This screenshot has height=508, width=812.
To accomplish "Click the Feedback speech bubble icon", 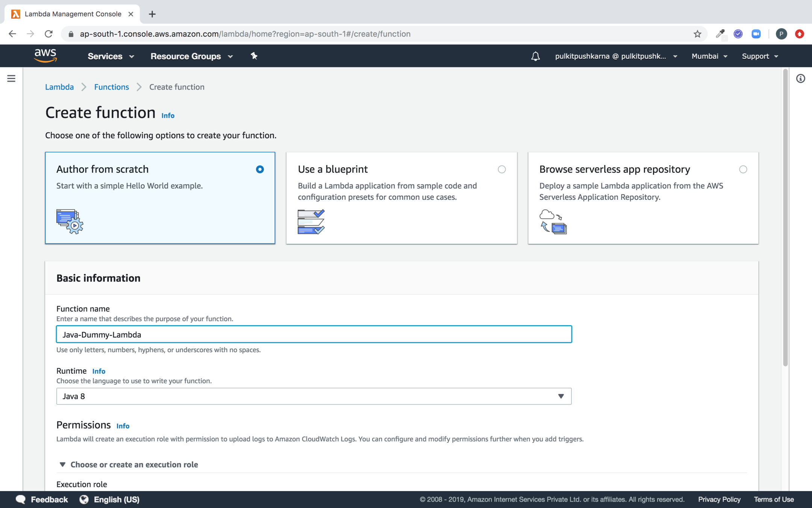I will click(x=21, y=499).
